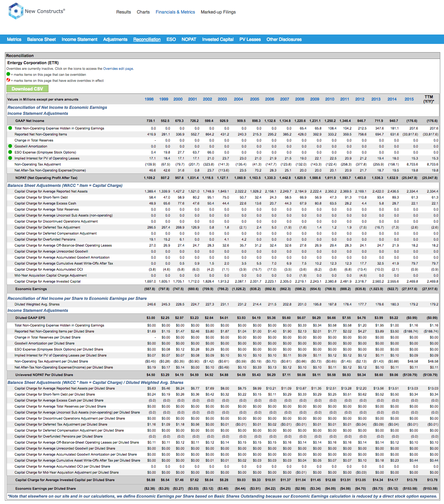
Task: Click "Capital Charge for Average Excess Cash" label
Action: pos(44,203)
